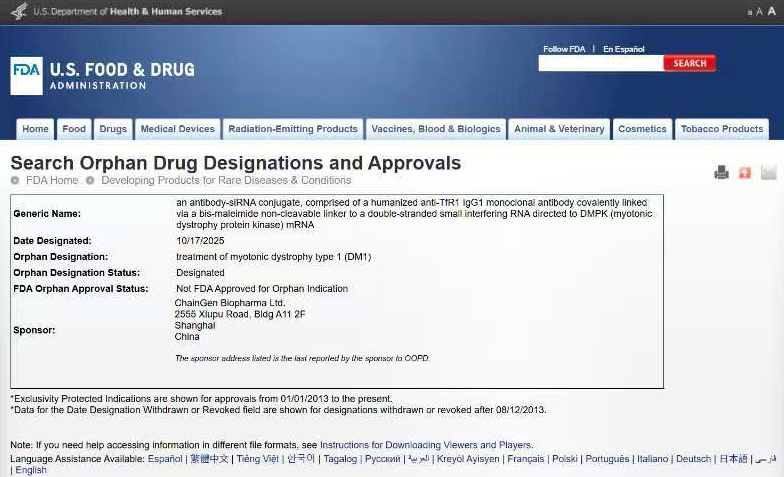Select the largest text size icon
The width and height of the screenshot is (784, 477).
pos(771,12)
